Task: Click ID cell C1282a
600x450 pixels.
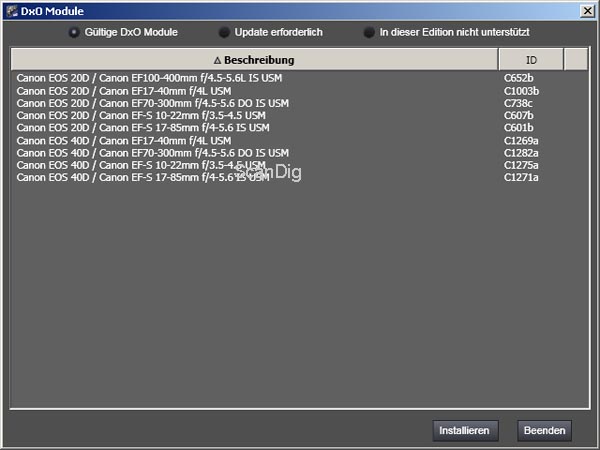Action: pos(521,153)
